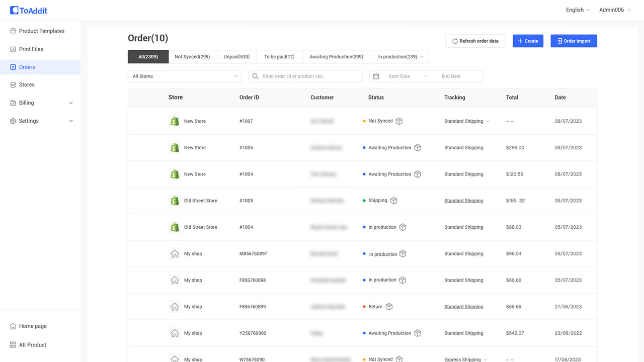Screen dimensions: 644x362
Task: Click the package icon for order Y256760900
Action: [x=418, y=333]
